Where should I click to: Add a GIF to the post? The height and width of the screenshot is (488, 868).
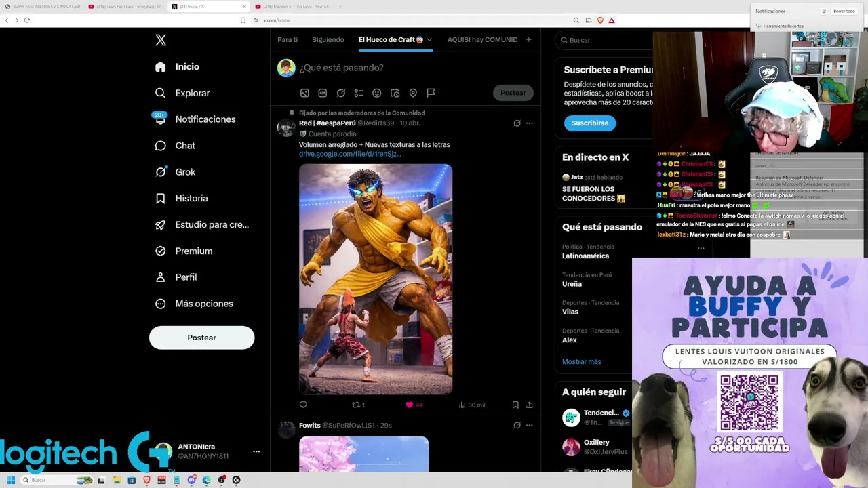pyautogui.click(x=323, y=93)
